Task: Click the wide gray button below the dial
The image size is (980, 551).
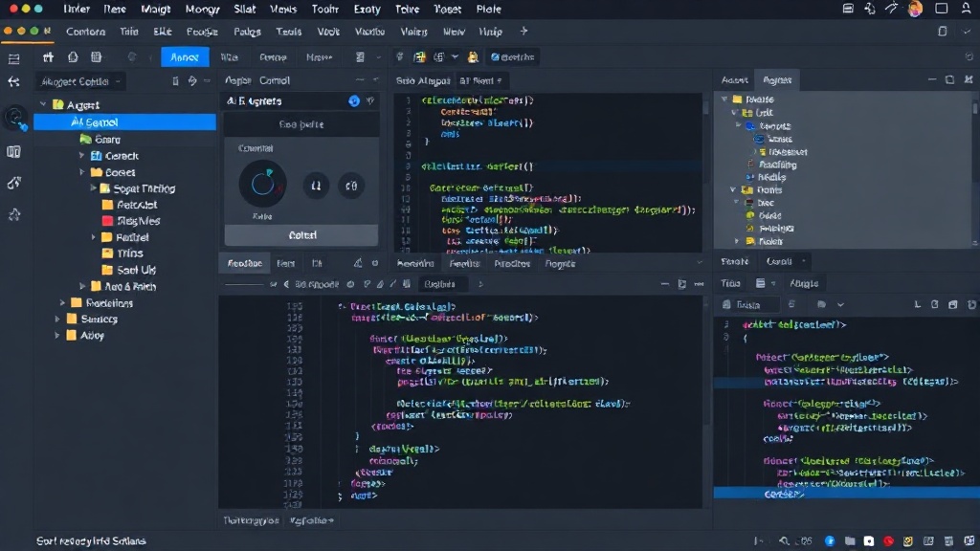Action: pos(301,235)
